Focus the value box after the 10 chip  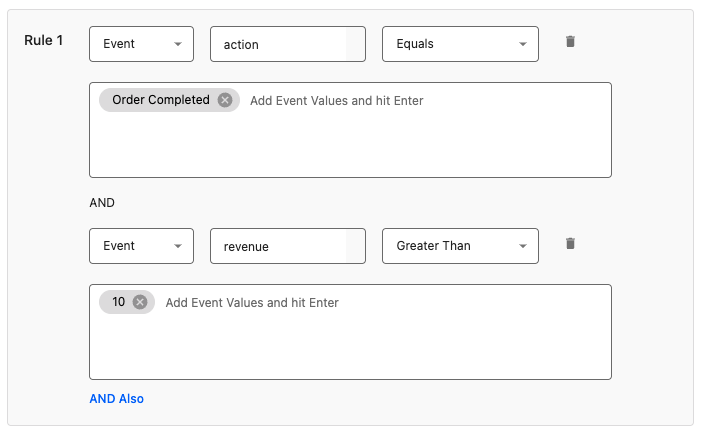380,303
